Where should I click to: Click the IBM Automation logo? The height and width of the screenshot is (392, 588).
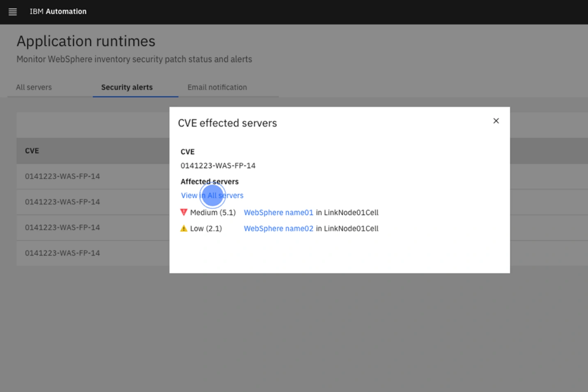pos(58,12)
